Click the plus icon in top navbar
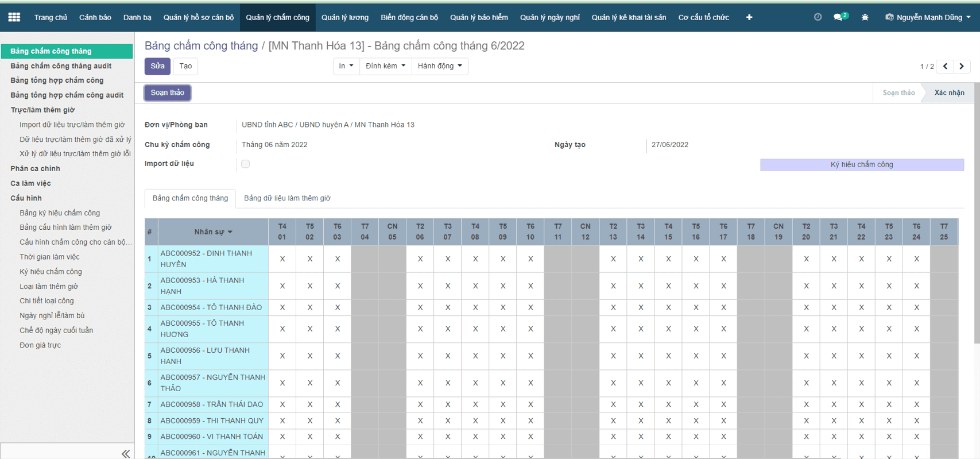This screenshot has height=459, width=980. pos(749,17)
